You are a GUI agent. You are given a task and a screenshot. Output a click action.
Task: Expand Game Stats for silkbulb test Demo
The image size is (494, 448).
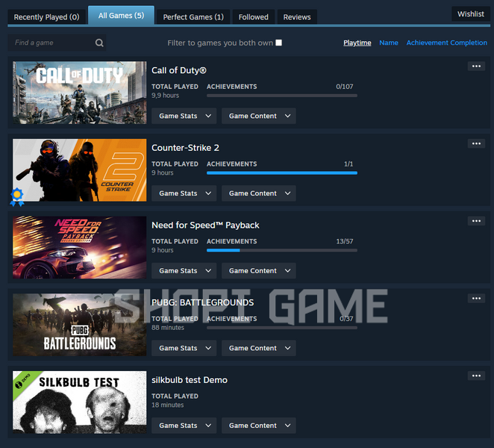click(x=184, y=426)
